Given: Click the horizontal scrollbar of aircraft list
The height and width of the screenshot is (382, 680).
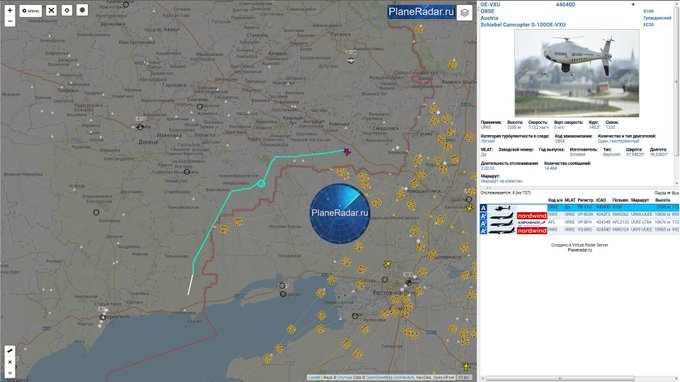Looking at the screenshot, I should coord(559,379).
